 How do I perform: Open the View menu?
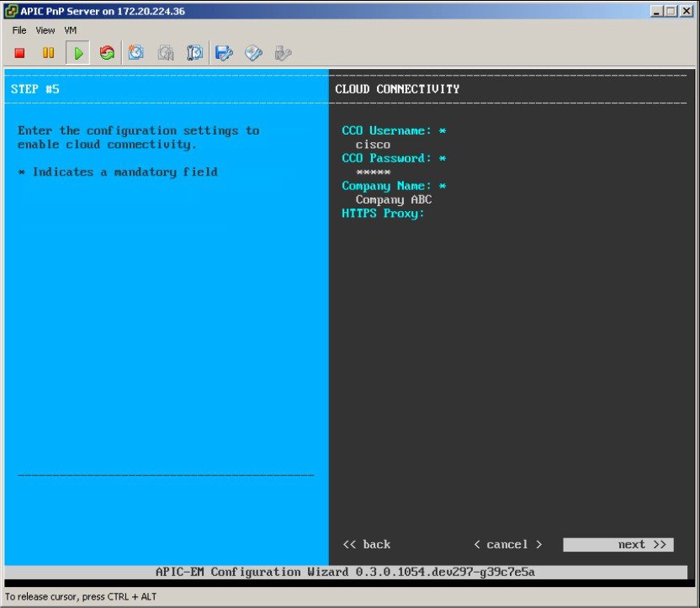45,30
